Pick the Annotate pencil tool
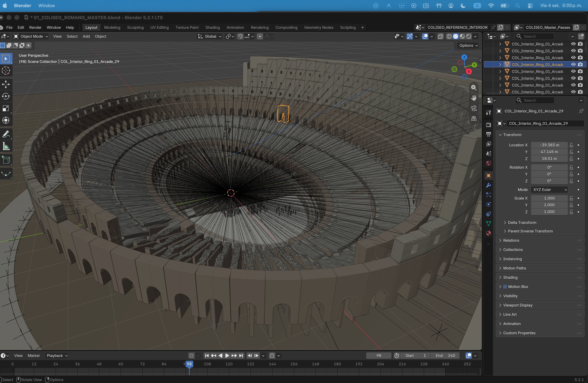The image size is (588, 383). tap(6, 134)
